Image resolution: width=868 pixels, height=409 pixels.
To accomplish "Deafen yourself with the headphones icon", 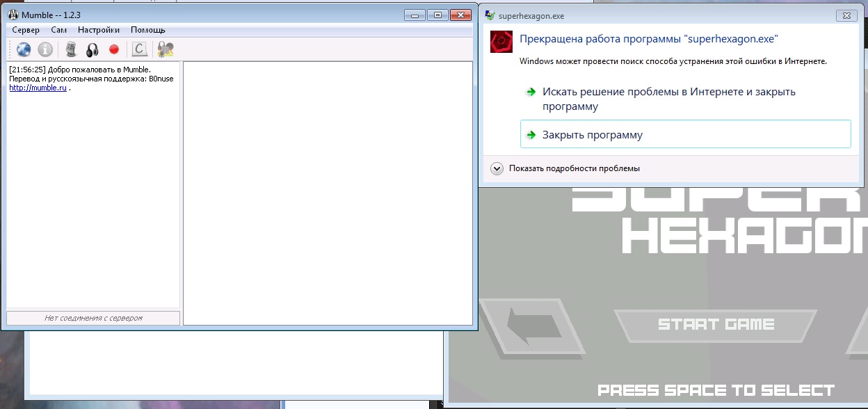I will pyautogui.click(x=92, y=49).
